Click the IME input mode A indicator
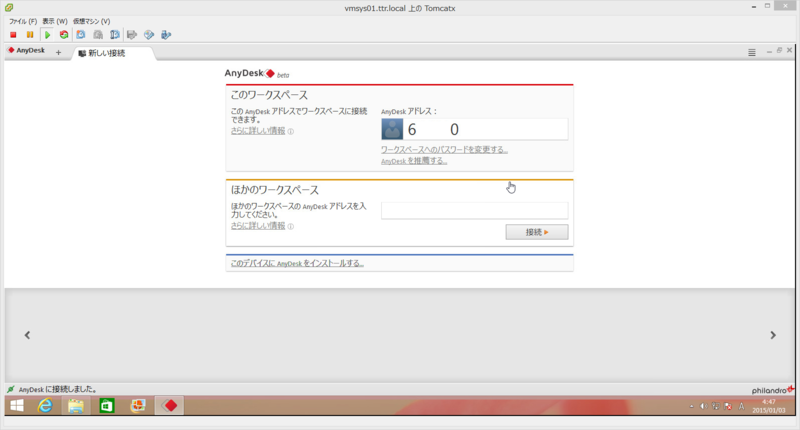This screenshot has width=800, height=430. (741, 407)
